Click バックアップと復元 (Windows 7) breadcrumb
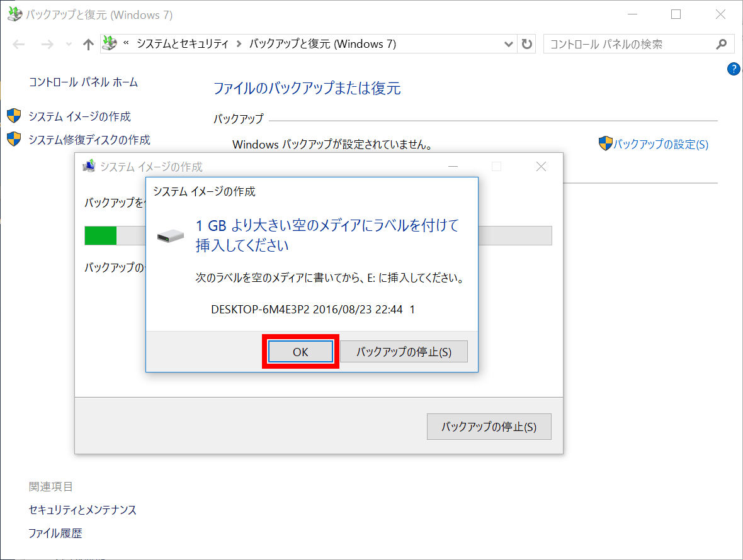 (322, 44)
